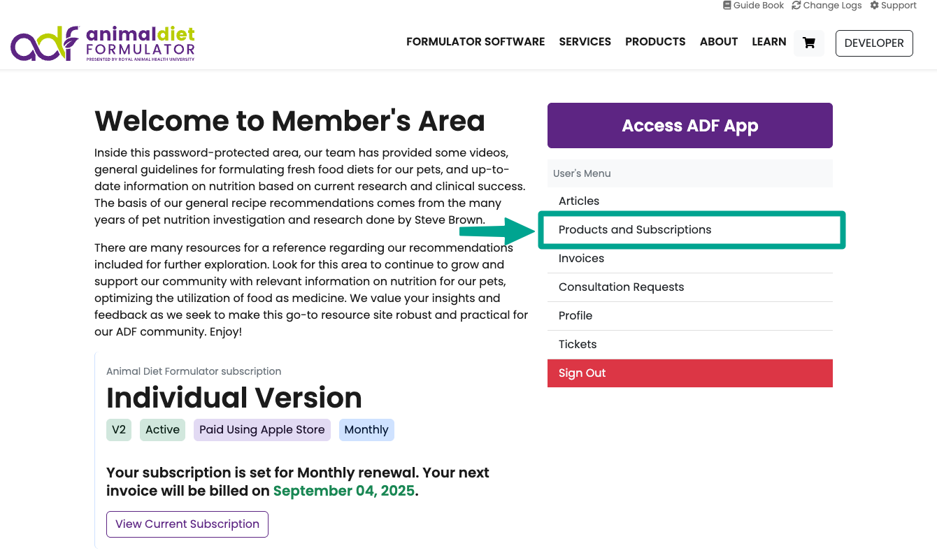Open the Services menu
The height and width of the screenshot is (560, 937).
[x=585, y=42]
